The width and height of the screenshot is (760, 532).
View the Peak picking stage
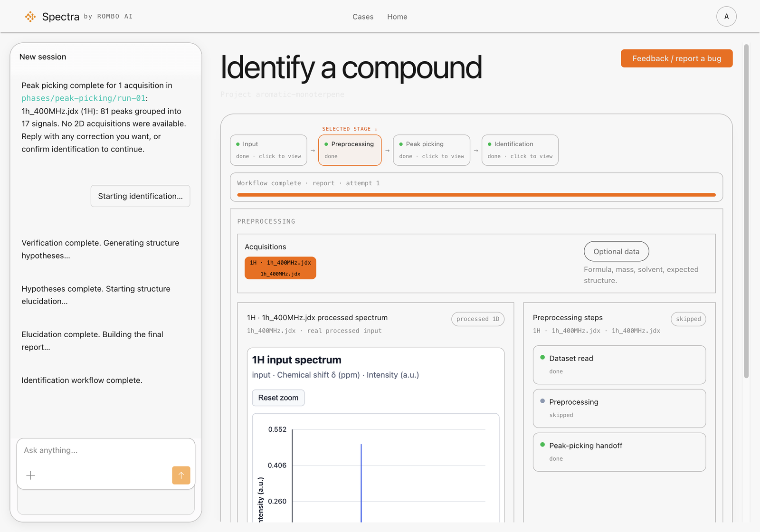click(x=431, y=150)
